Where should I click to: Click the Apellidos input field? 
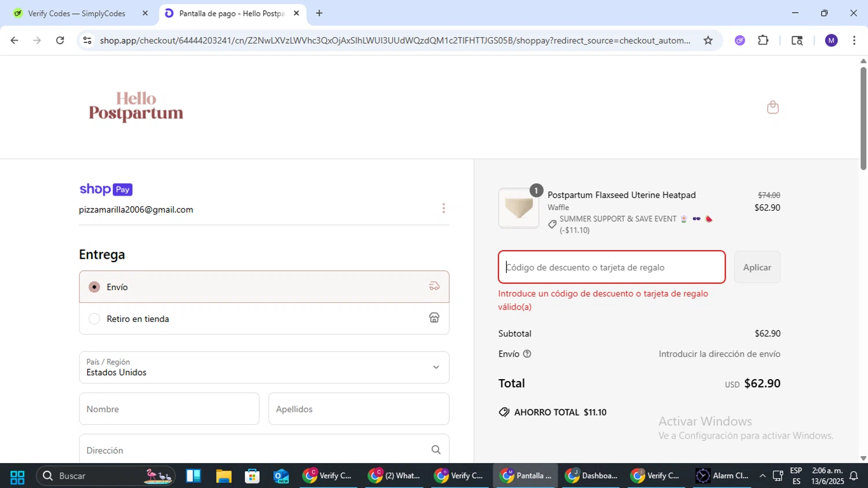(359, 409)
